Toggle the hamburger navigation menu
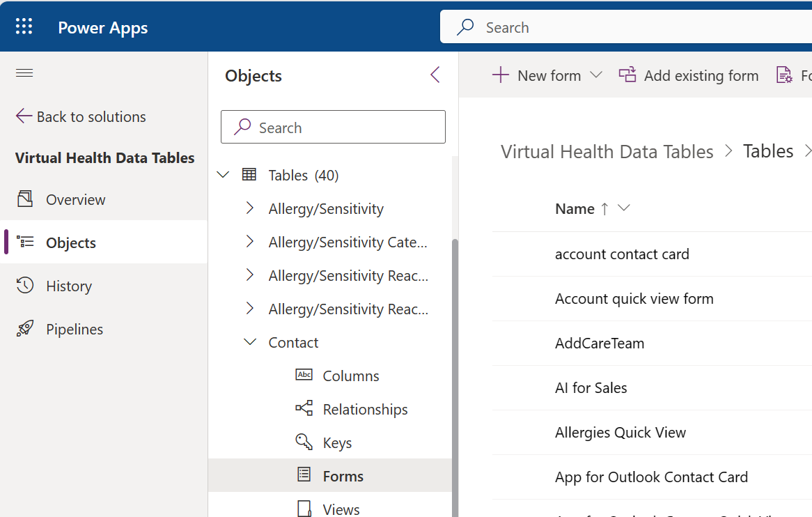The image size is (812, 517). coord(24,73)
